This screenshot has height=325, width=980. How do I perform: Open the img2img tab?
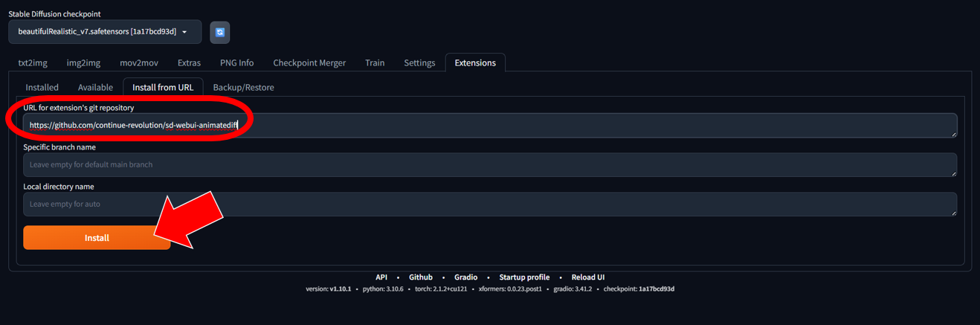(83, 63)
